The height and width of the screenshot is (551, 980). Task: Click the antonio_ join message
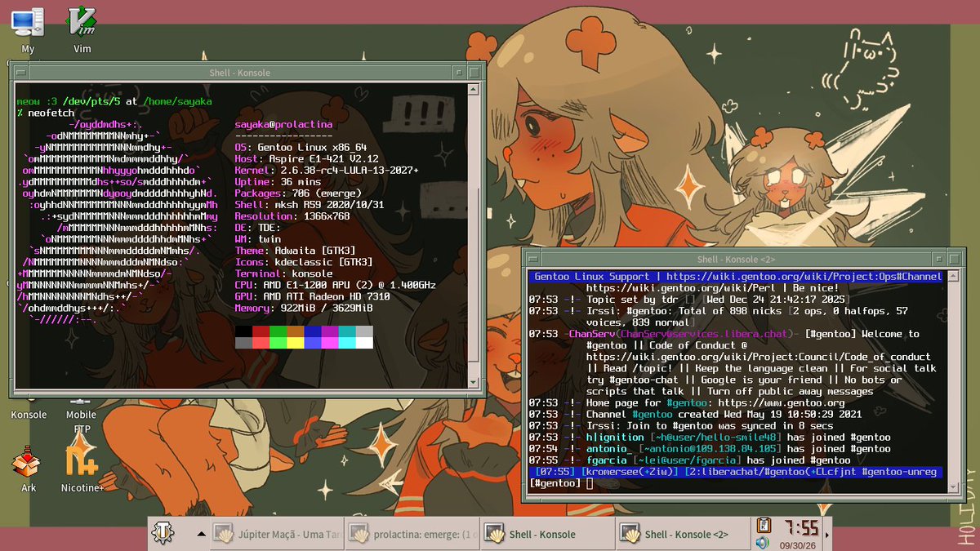pos(710,449)
